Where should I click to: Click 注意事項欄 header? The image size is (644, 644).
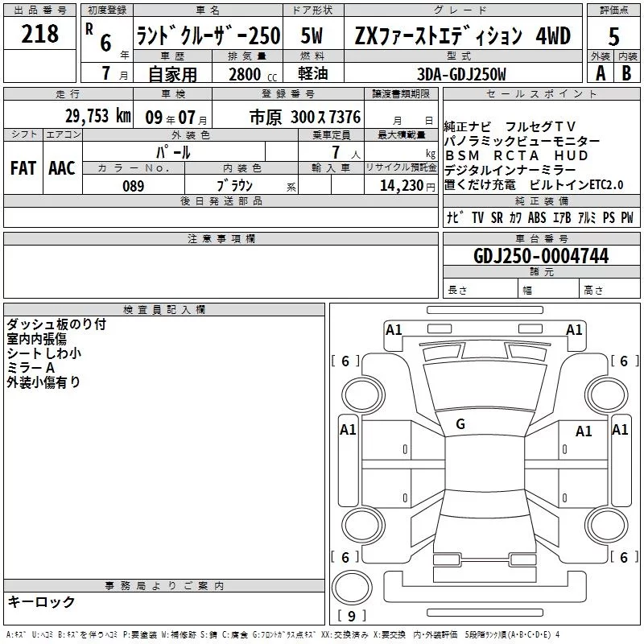click(x=221, y=238)
